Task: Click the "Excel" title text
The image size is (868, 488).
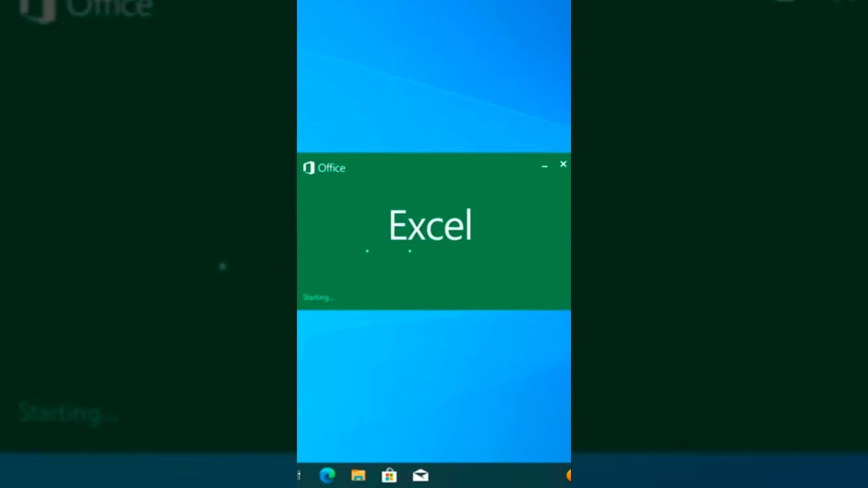Action: 430,225
